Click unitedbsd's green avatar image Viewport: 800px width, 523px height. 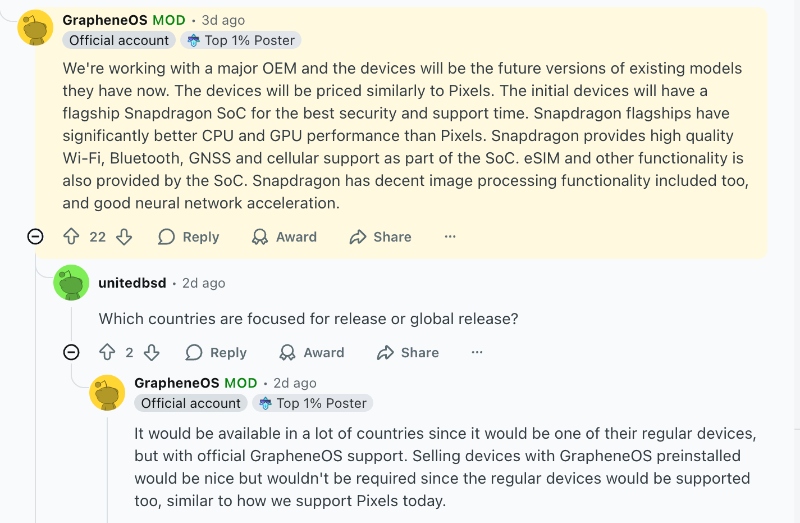point(71,283)
